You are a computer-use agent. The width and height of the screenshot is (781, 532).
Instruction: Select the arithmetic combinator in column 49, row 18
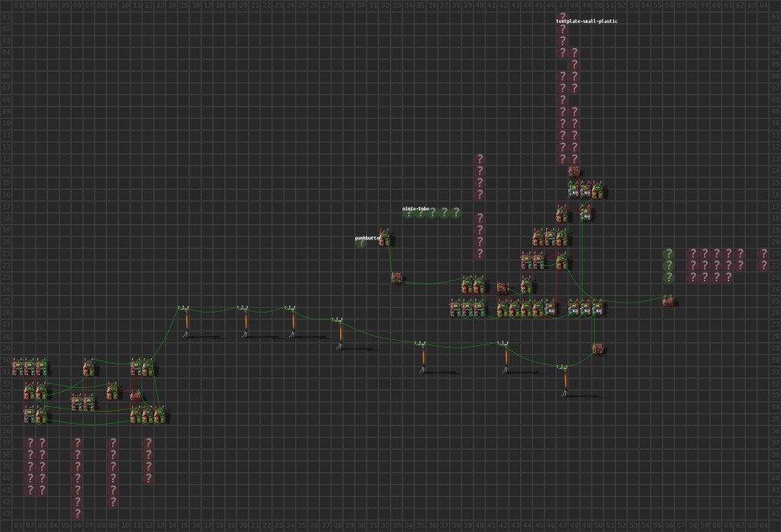[x=586, y=213]
